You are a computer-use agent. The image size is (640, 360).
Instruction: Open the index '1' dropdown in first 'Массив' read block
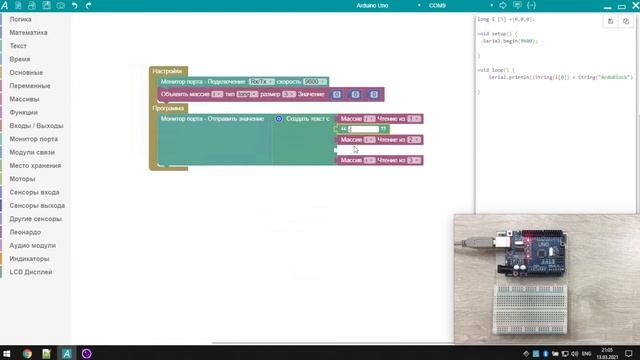click(414, 119)
